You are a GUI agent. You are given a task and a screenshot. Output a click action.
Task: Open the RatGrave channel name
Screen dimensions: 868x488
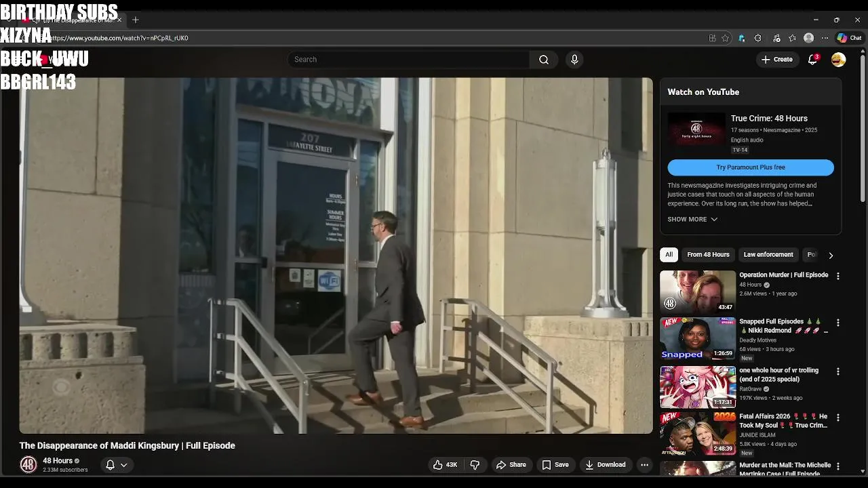750,390
